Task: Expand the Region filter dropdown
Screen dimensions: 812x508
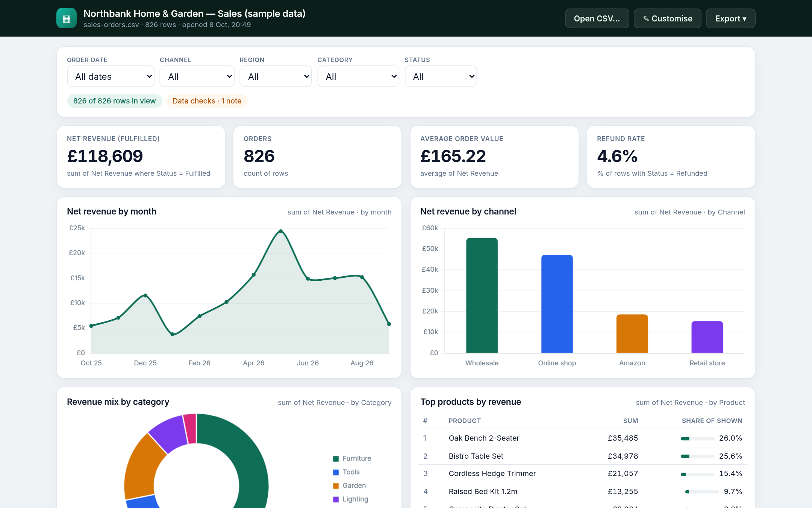Action: (x=276, y=76)
